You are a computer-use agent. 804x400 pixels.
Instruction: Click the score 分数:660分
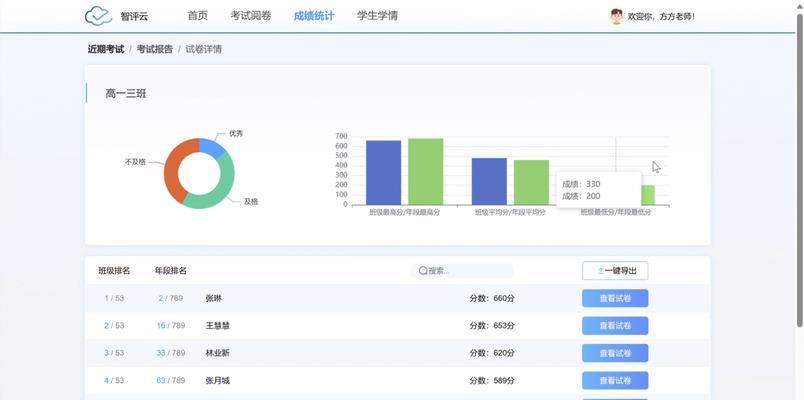(x=492, y=298)
